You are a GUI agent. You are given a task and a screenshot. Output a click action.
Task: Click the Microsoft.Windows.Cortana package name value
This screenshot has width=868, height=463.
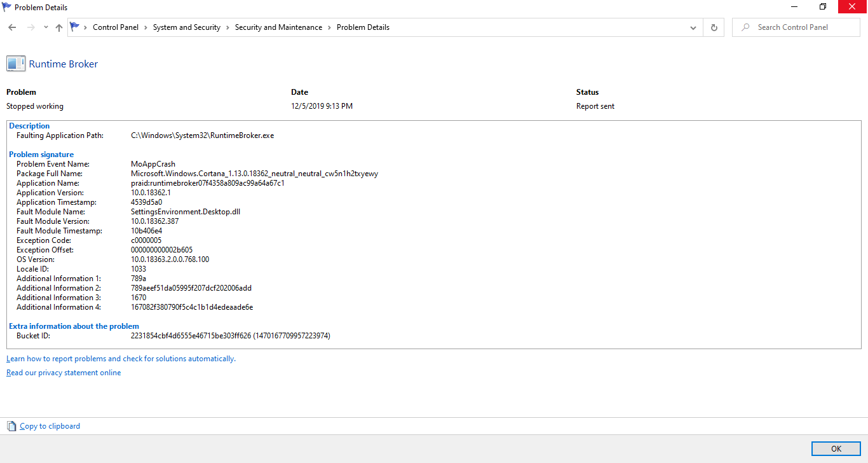[255, 174]
